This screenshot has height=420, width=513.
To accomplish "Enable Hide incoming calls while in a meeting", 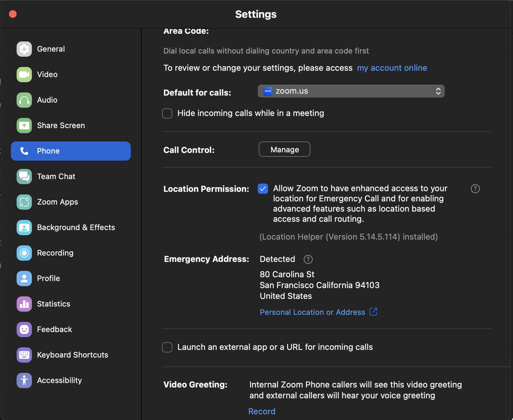I will coord(167,113).
